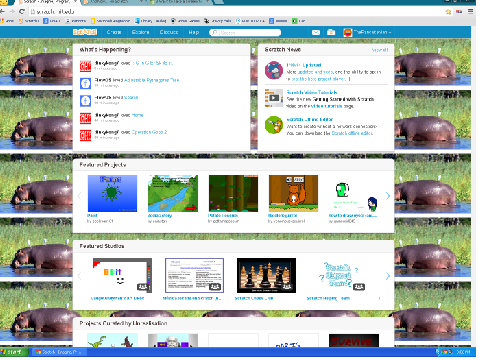Viewport: 480px width, 360px height.
Task: Open the river landscape project thumbnail
Action: [x=173, y=193]
